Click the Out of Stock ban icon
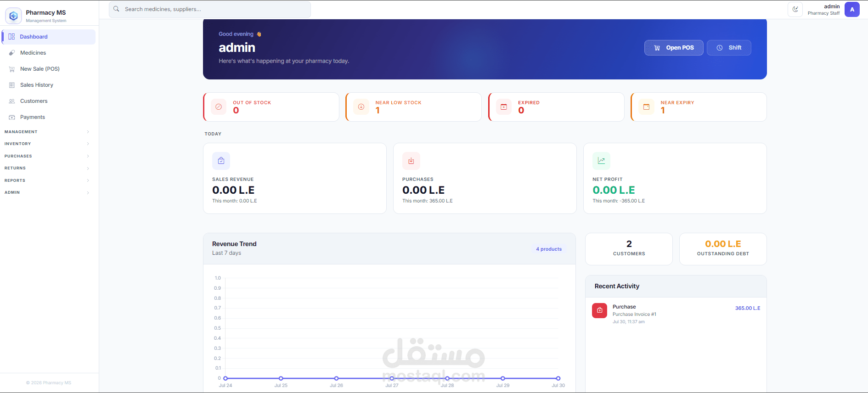Viewport: 868px width, 393px height. [219, 107]
